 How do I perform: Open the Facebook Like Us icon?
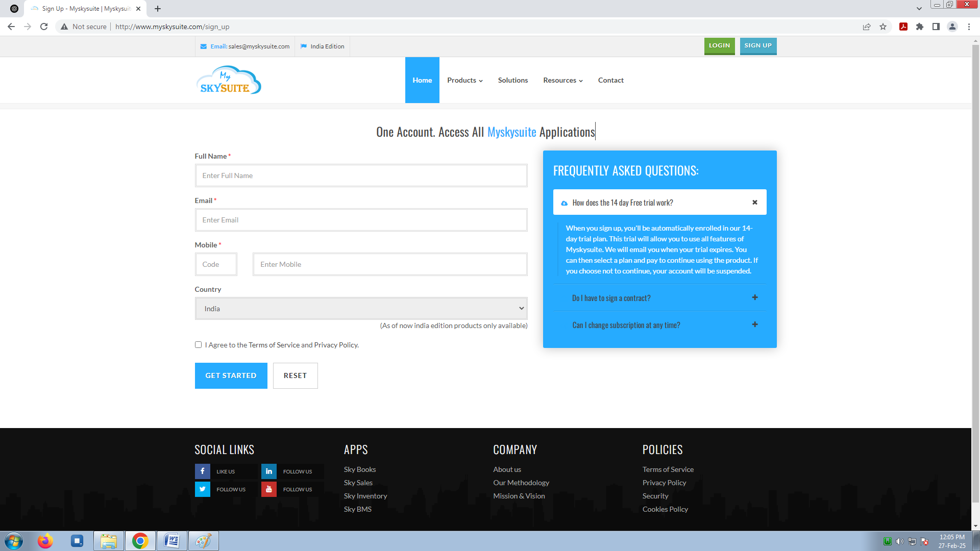(x=202, y=471)
